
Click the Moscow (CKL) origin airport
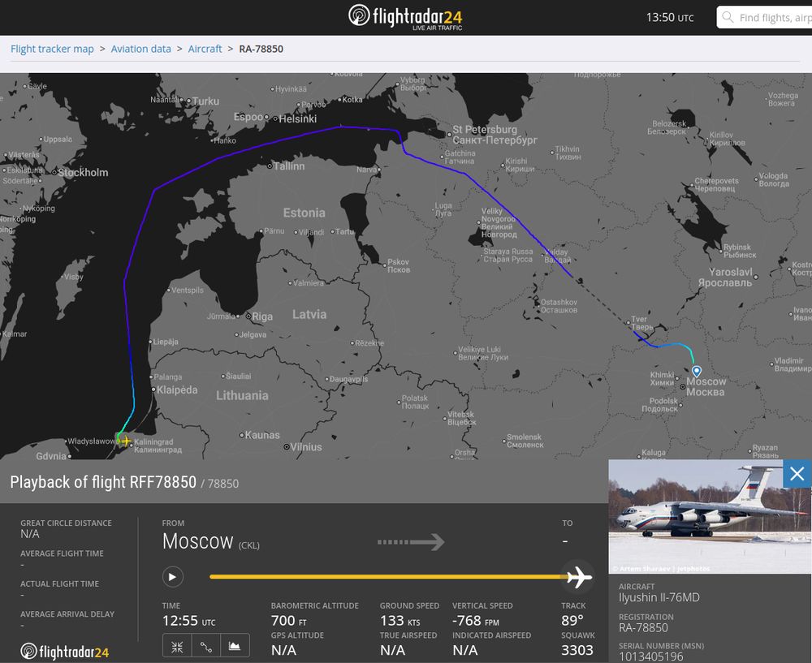coord(211,541)
